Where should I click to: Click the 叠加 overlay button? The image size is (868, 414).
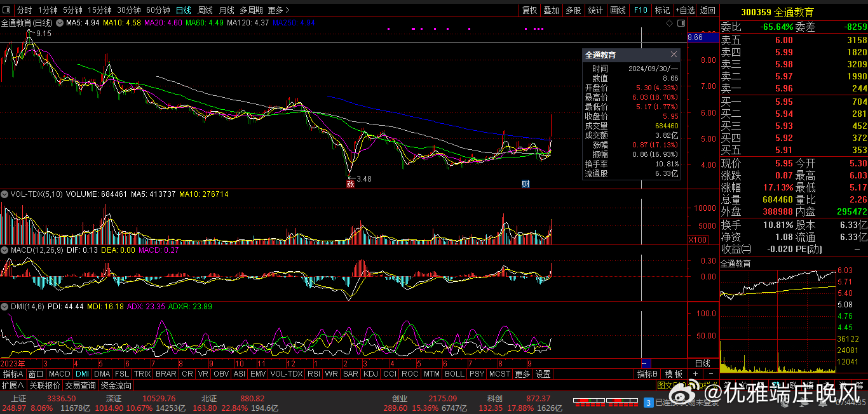point(551,10)
